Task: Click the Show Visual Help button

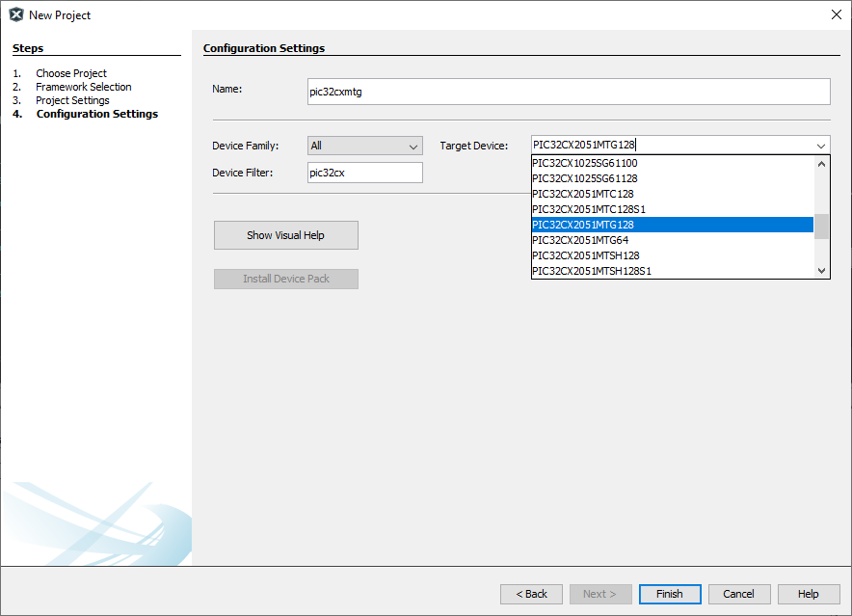Action: (x=286, y=235)
